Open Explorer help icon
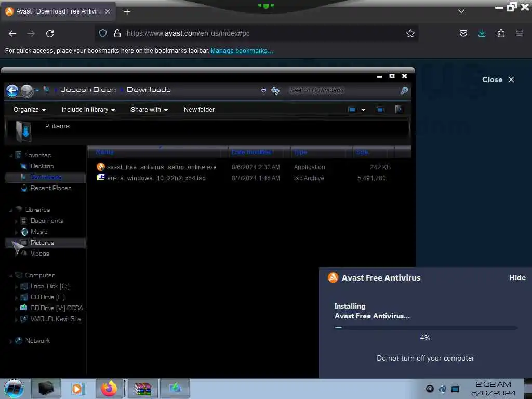This screenshot has height=399, width=532. (x=398, y=110)
